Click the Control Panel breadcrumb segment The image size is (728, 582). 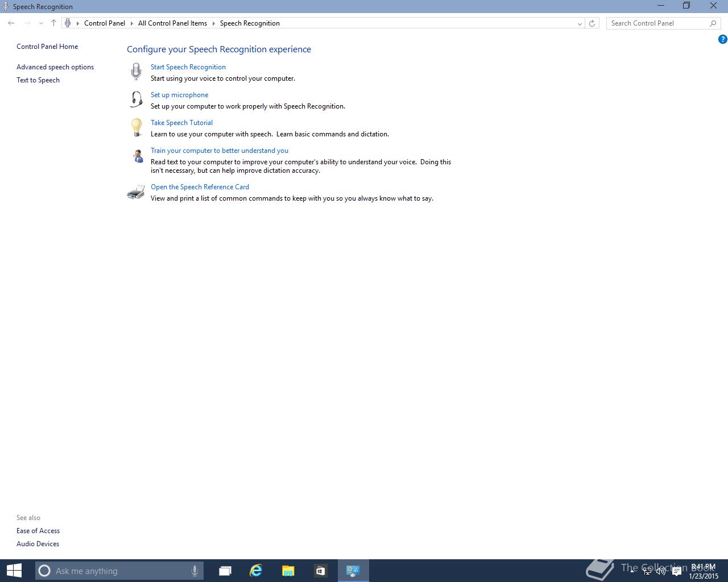(105, 23)
